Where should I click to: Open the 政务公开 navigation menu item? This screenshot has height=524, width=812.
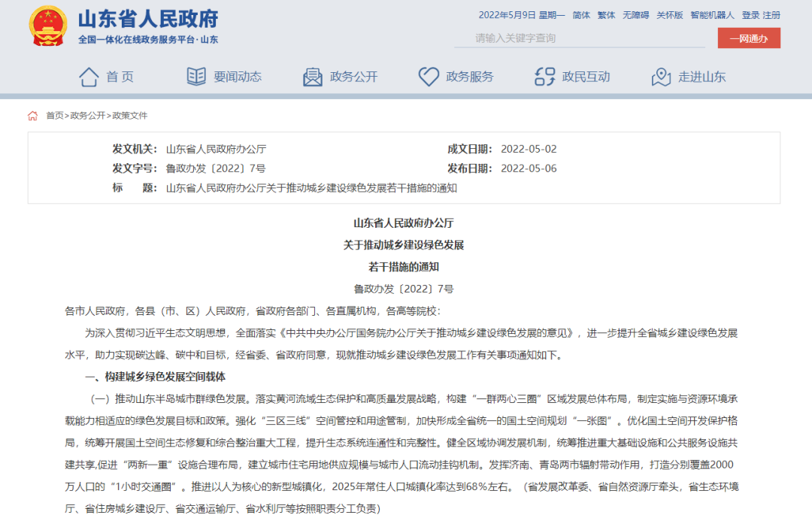[353, 77]
